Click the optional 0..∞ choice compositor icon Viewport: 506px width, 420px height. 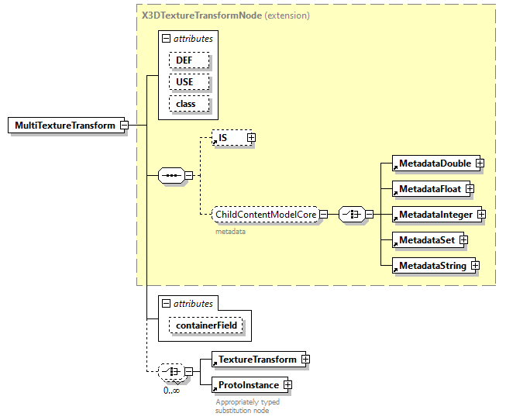tap(170, 372)
